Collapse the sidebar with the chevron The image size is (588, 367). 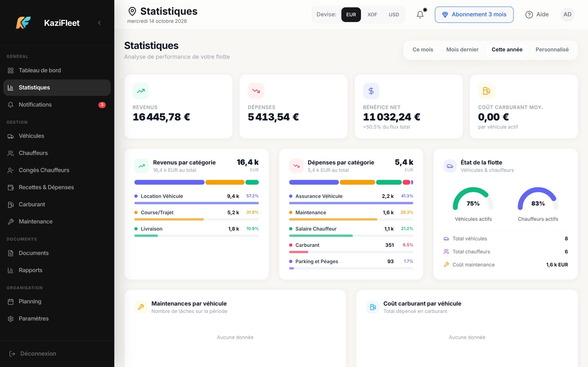[99, 23]
